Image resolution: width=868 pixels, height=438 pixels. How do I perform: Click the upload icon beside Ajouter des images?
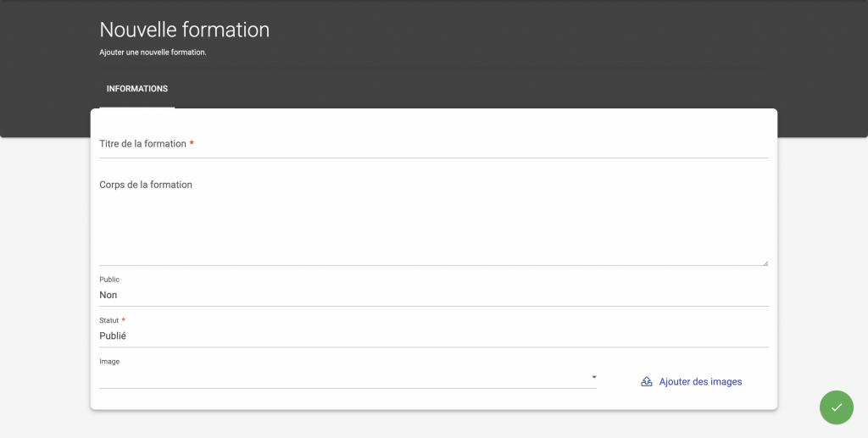[x=646, y=381]
